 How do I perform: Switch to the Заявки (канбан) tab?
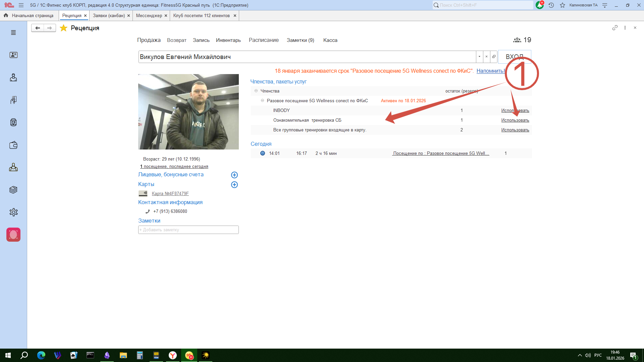(109, 16)
